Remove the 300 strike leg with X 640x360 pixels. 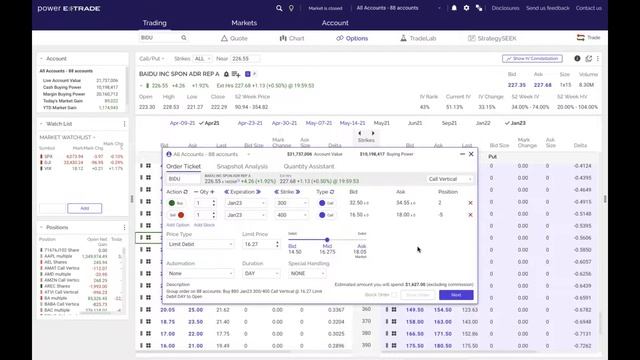click(x=470, y=203)
